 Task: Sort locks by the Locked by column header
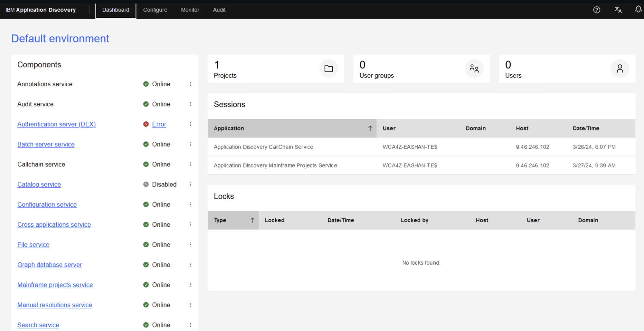point(414,220)
